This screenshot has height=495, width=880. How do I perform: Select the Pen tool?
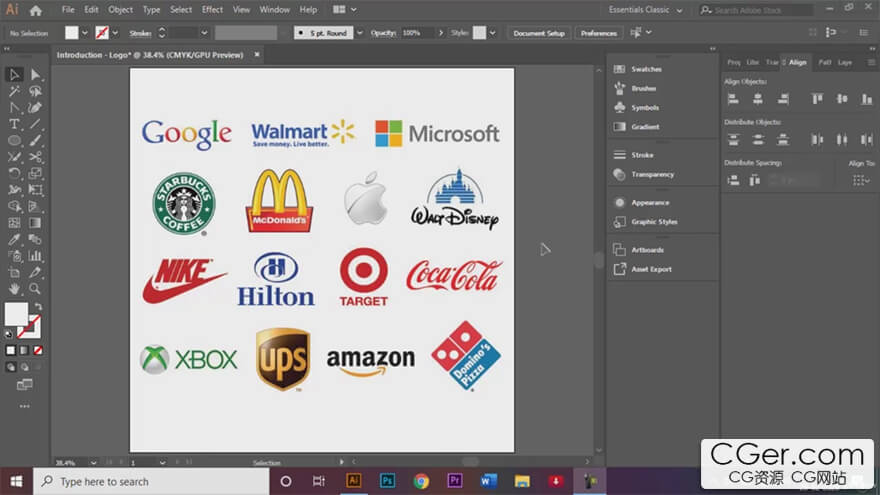[15, 108]
